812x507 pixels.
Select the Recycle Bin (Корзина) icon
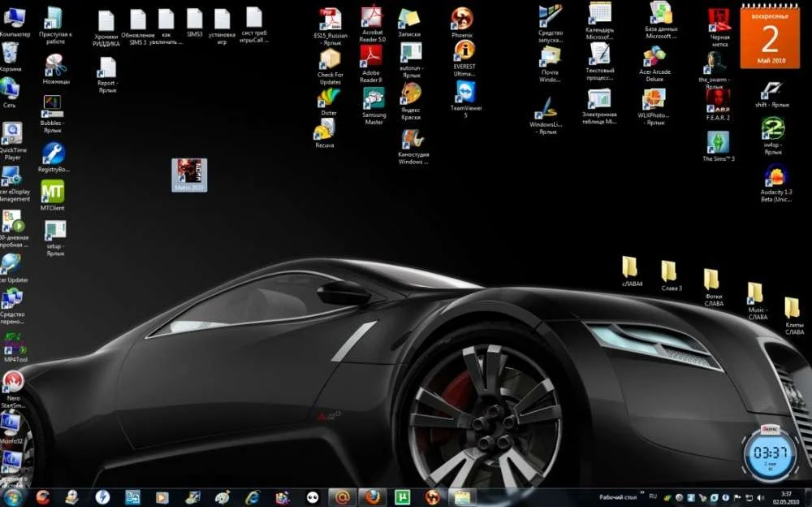(x=11, y=54)
